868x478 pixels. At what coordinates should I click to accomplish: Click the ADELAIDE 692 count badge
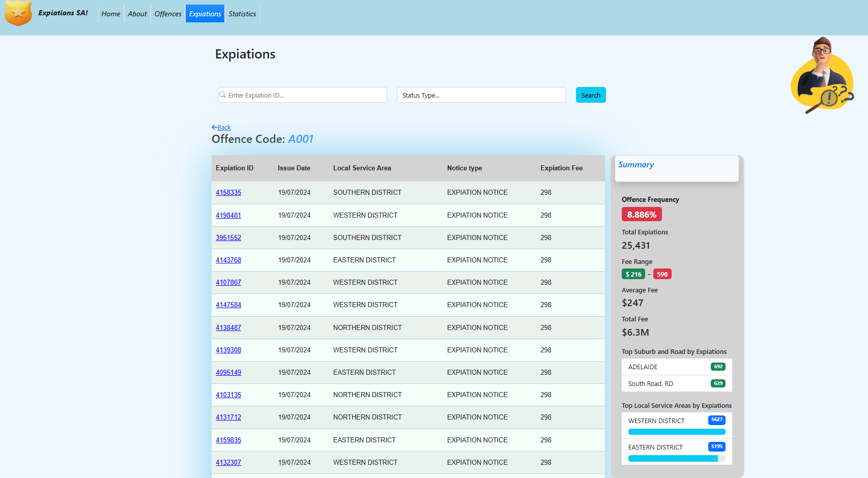(x=717, y=367)
